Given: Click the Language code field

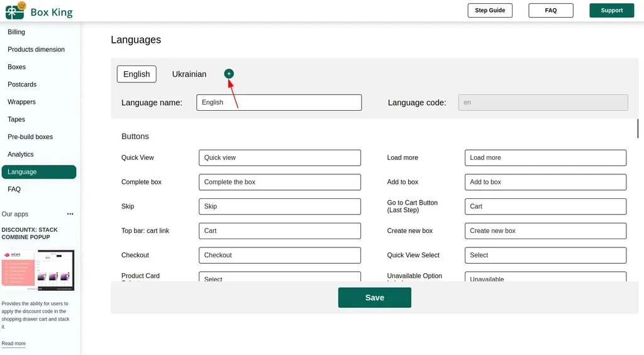Looking at the screenshot, I should 543,103.
